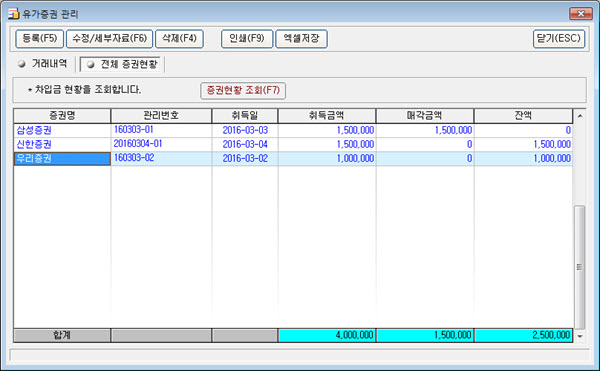Save to Excel with 엑셀저장
The image size is (600, 371).
click(301, 39)
